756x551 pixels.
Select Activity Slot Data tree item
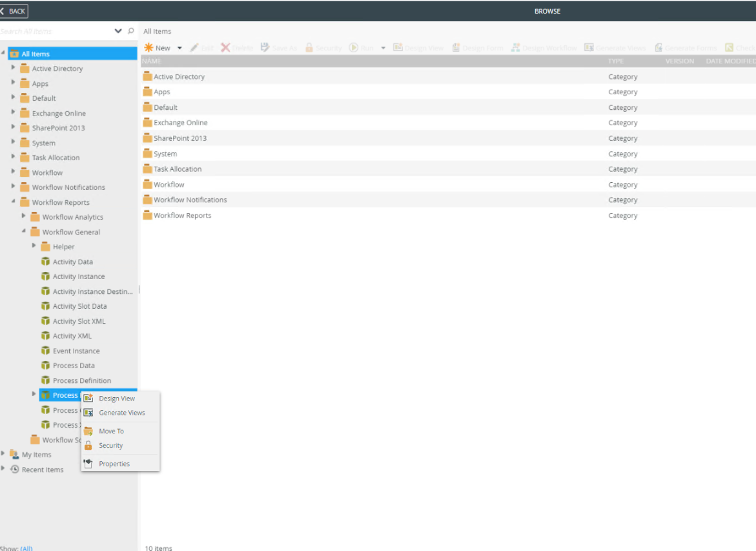tap(79, 306)
